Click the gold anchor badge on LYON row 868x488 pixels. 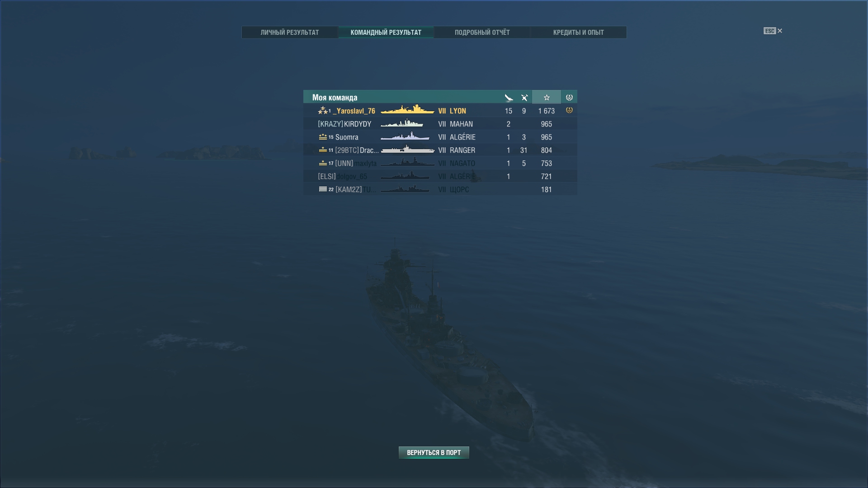569,110
